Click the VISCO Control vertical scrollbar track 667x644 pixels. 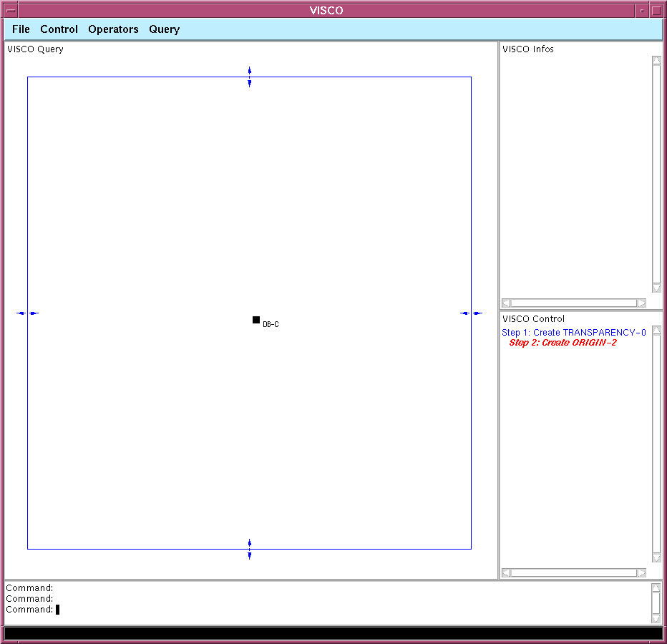pyautogui.click(x=657, y=444)
